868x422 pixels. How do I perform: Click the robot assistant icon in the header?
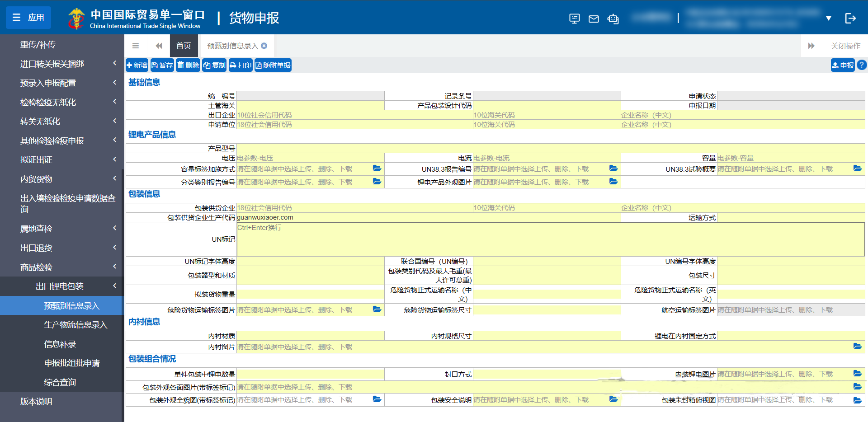tap(613, 19)
